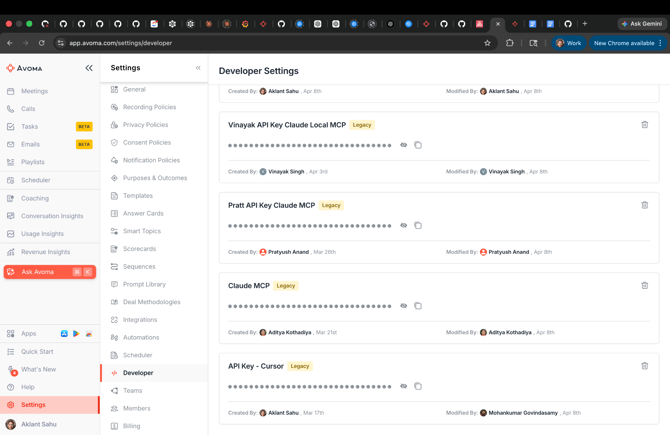Copy the Pratt API Key Claude MCP key

coord(418,225)
